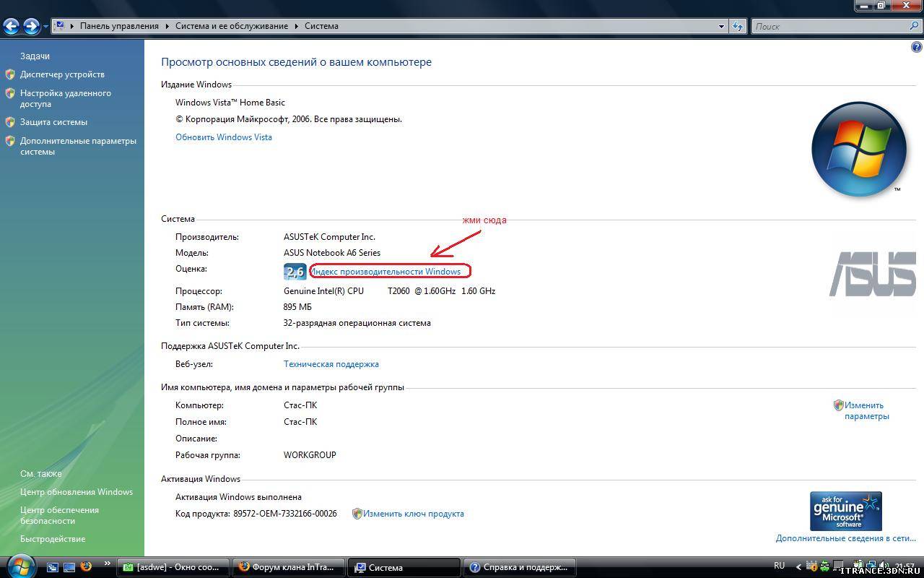
Task: Expand the address bar history dropdown arrow
Action: click(721, 26)
